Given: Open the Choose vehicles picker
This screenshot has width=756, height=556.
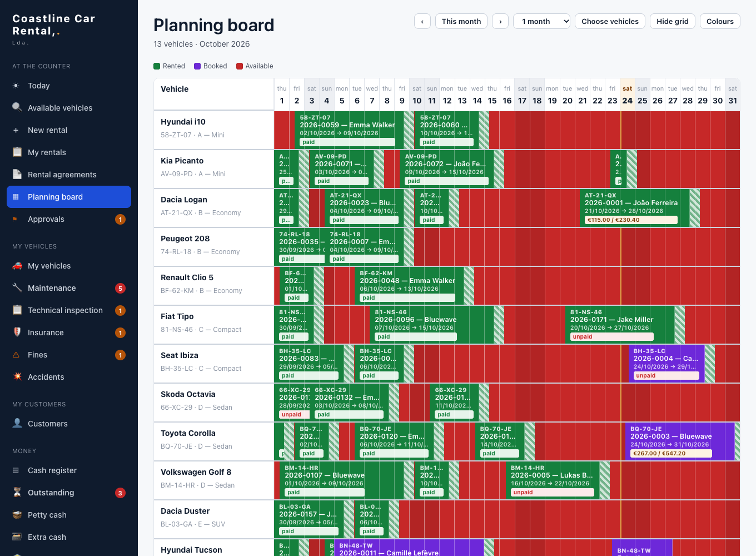Looking at the screenshot, I should (610, 21).
